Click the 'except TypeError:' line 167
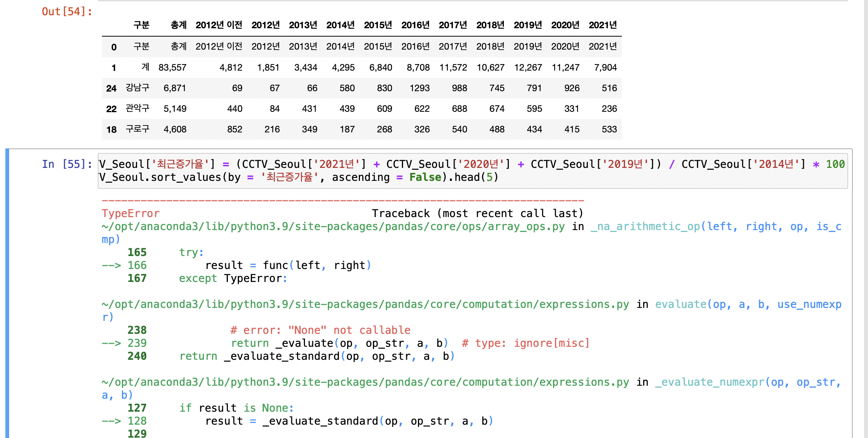The width and height of the screenshot is (868, 438). point(233,279)
